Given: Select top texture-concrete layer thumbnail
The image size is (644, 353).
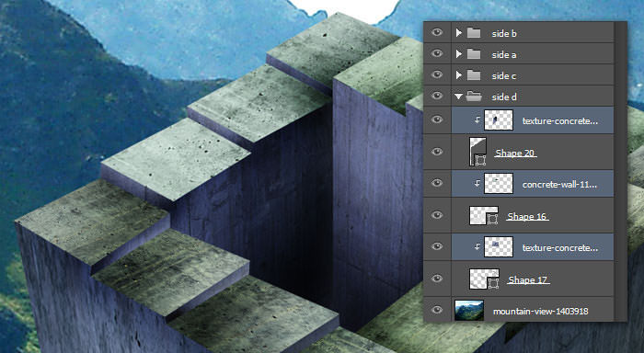Looking at the screenshot, I should [499, 120].
